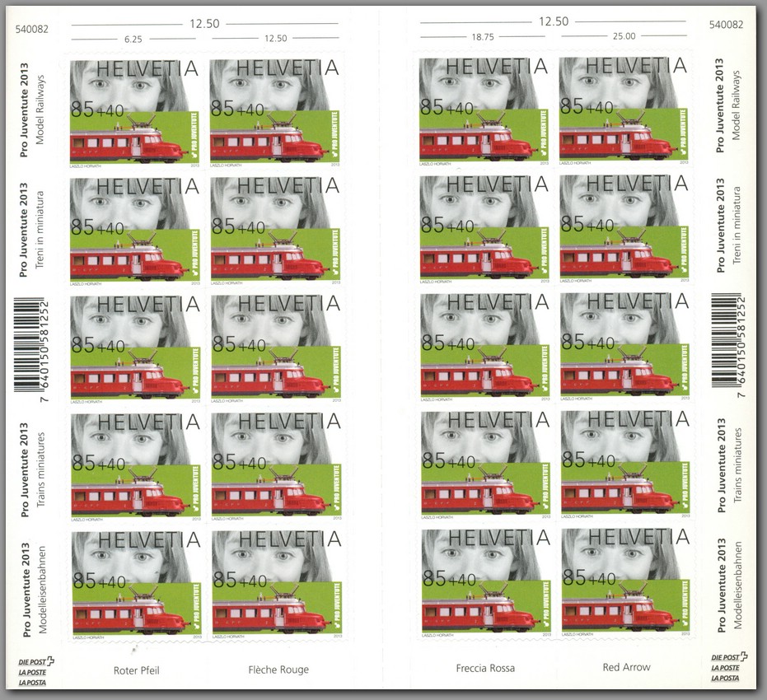Image resolution: width=767 pixels, height=700 pixels.
Task: Select "Model Railways" on the left sheet margin
Action: coord(40,110)
